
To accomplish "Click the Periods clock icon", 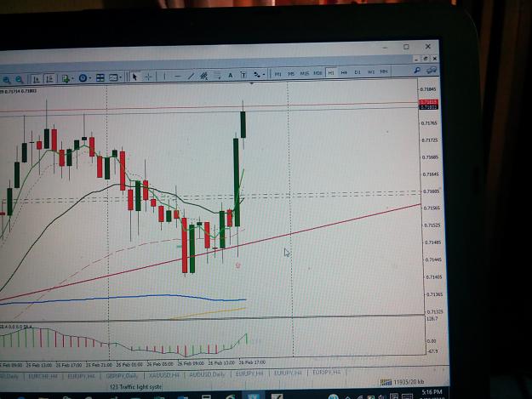I will coord(83,78).
